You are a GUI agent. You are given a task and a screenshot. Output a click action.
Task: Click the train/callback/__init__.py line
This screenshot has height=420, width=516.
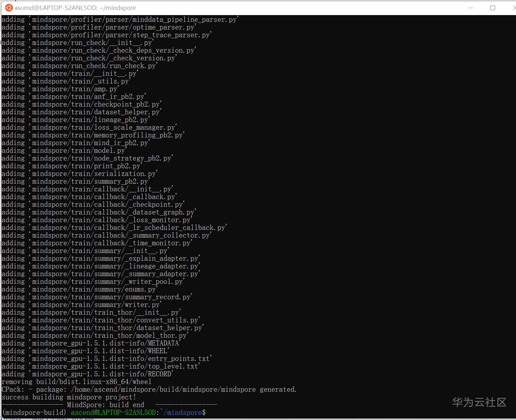[x=87, y=189]
